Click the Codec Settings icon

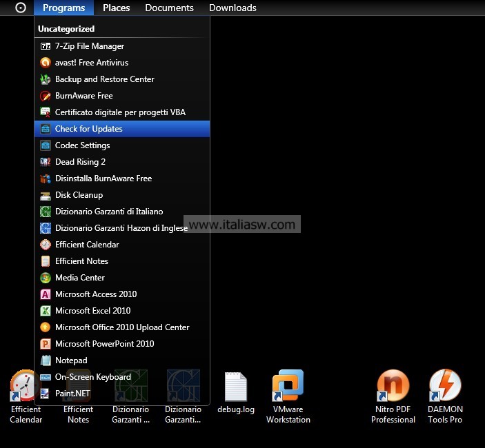pyautogui.click(x=46, y=145)
